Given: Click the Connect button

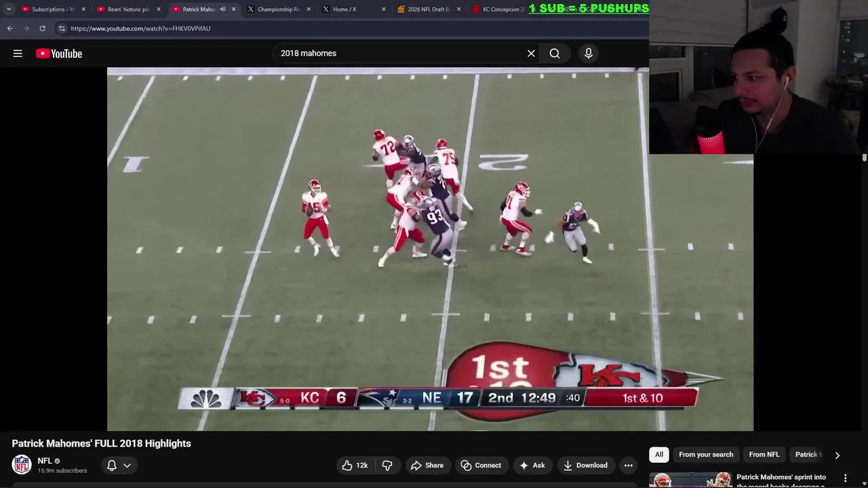Looking at the screenshot, I should point(481,465).
